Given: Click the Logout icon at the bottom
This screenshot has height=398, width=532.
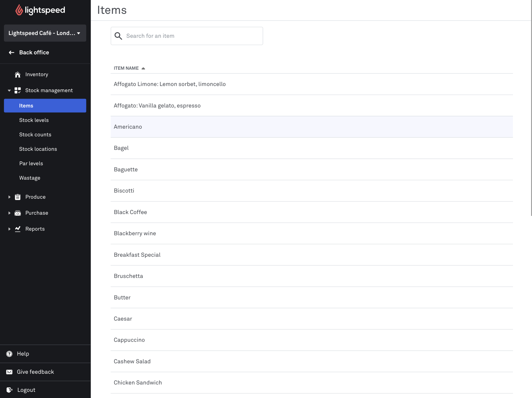Looking at the screenshot, I should pyautogui.click(x=9, y=390).
